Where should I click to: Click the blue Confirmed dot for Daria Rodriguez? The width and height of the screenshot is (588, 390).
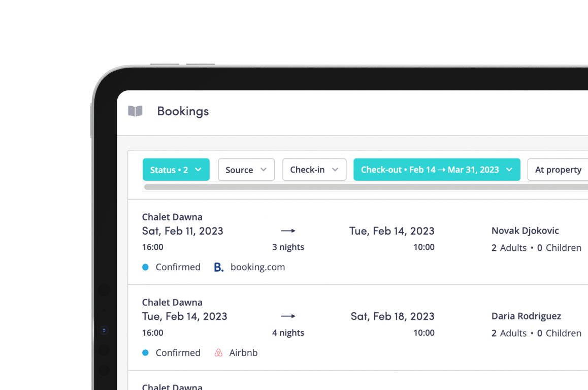tap(146, 352)
